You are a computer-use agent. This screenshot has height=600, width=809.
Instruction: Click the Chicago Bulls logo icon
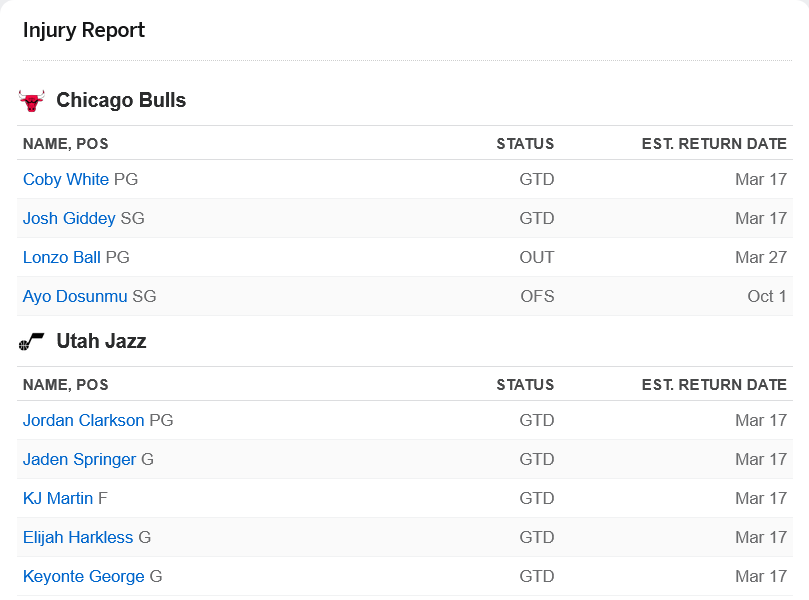tap(31, 101)
